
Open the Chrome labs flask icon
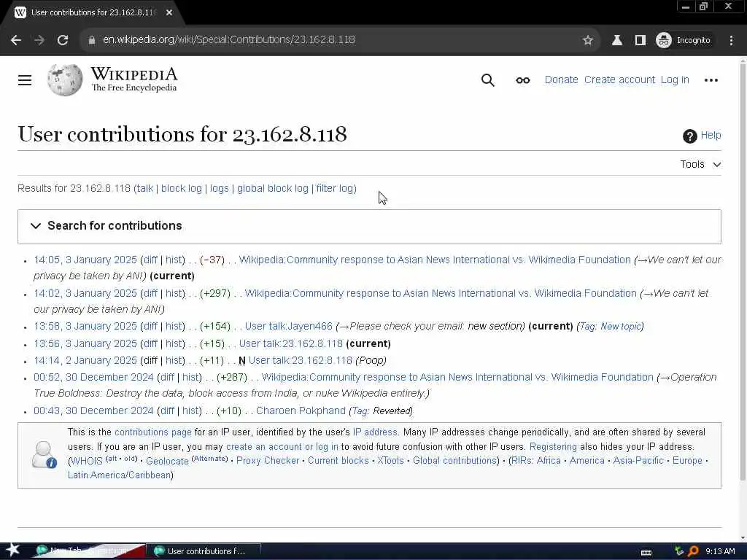coord(617,40)
